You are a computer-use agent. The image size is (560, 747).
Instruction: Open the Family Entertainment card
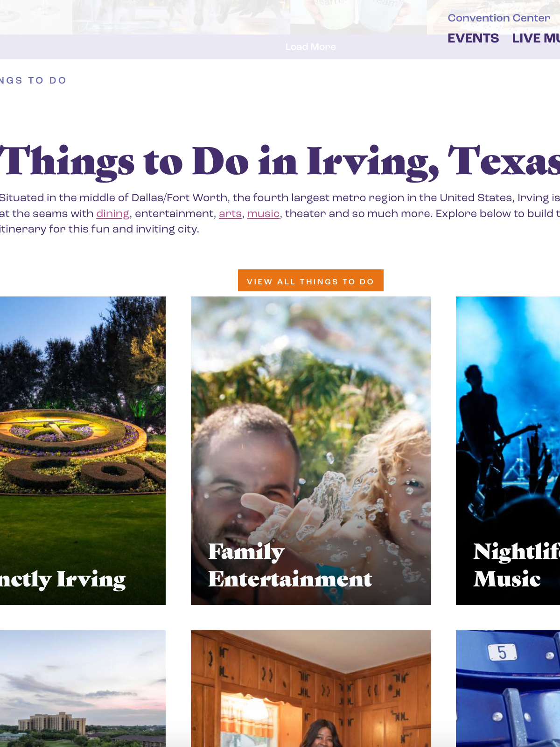pos(311,451)
